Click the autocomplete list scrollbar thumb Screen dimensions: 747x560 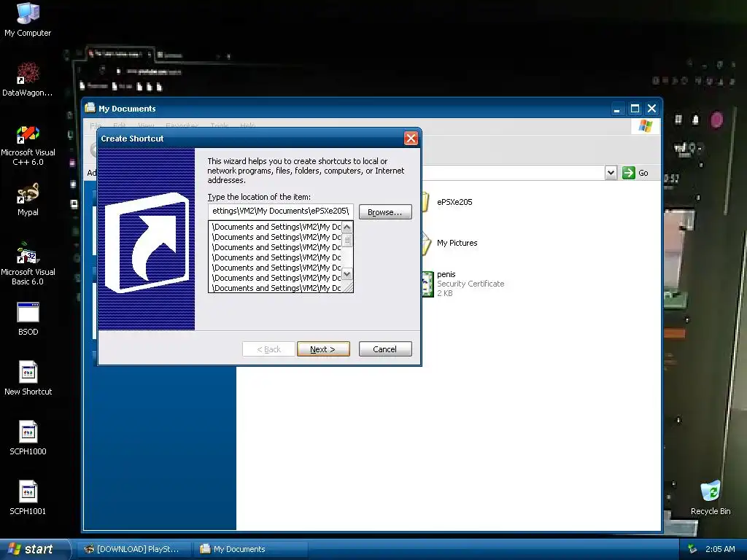coord(347,241)
